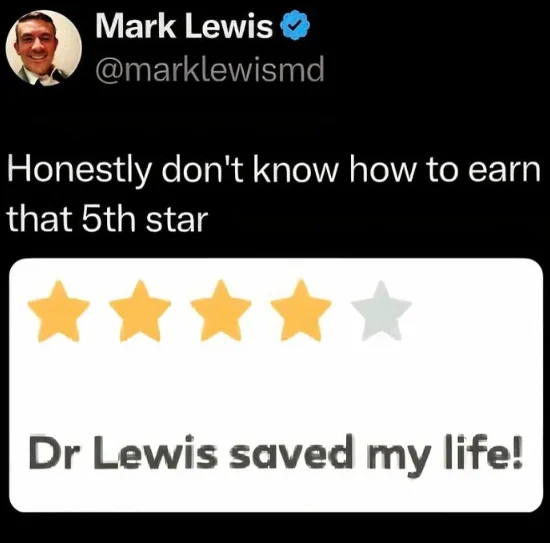Open the white review image card background

point(276,385)
